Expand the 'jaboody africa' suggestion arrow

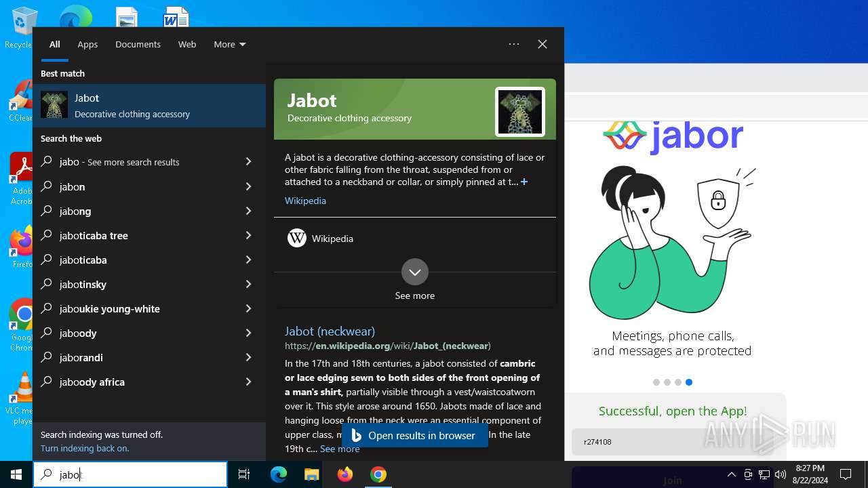248,382
